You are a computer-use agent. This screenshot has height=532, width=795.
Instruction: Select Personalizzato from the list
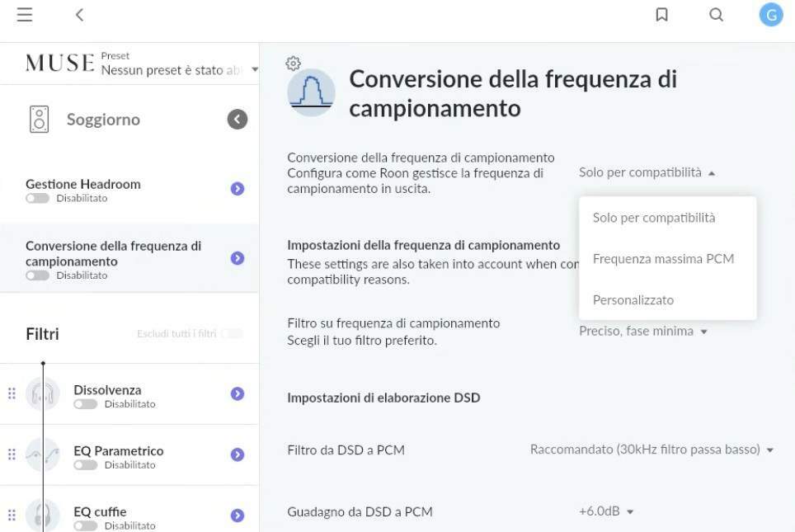point(633,300)
